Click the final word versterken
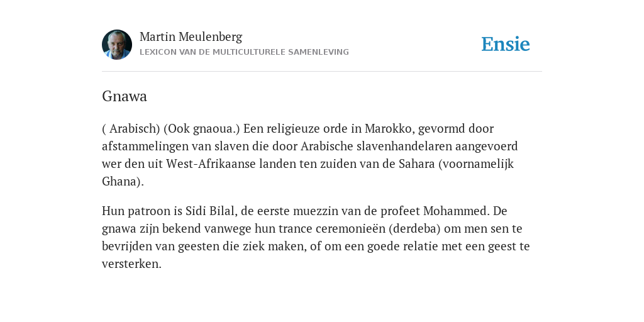The width and height of the screenshot is (644, 322). click(x=130, y=264)
